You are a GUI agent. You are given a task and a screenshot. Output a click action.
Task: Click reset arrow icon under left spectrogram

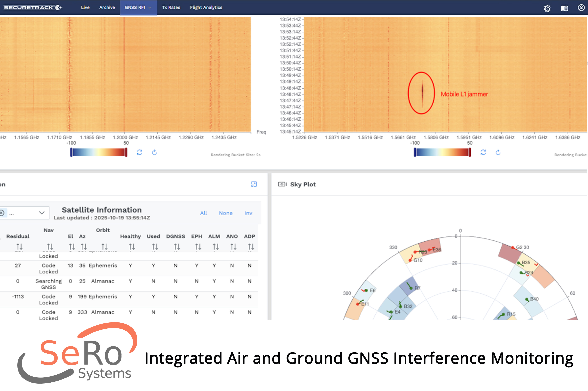(x=154, y=152)
